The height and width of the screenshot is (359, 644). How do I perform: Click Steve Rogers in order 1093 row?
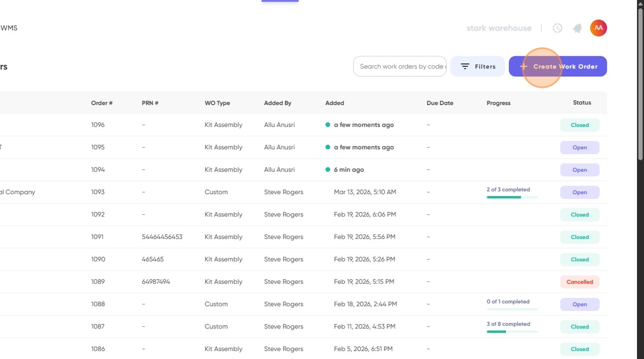coord(283,192)
